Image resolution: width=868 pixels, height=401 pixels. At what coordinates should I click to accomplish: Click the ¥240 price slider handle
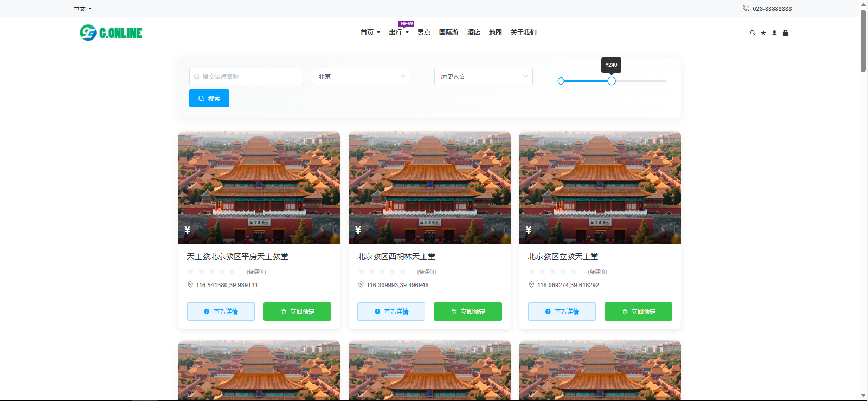(x=612, y=81)
